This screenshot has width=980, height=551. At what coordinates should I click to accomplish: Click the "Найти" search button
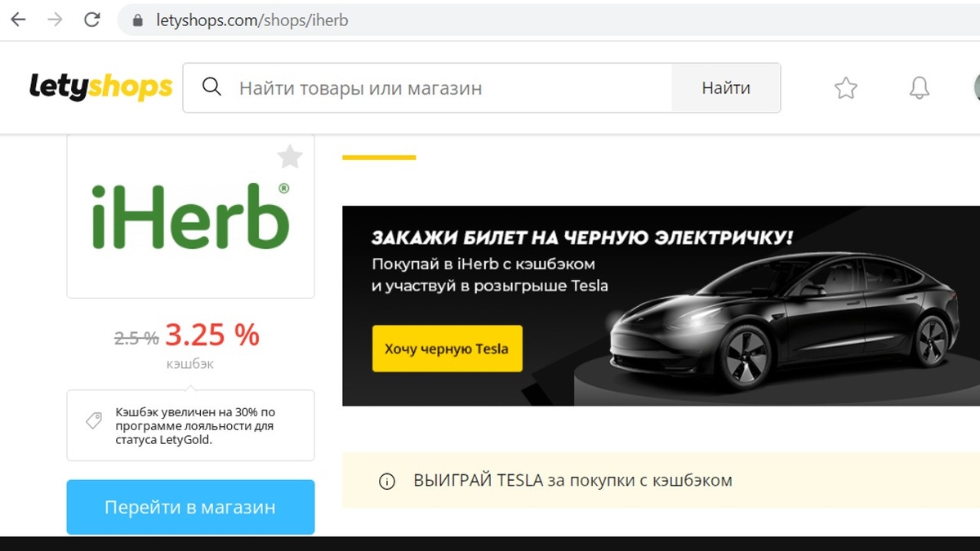pos(726,87)
